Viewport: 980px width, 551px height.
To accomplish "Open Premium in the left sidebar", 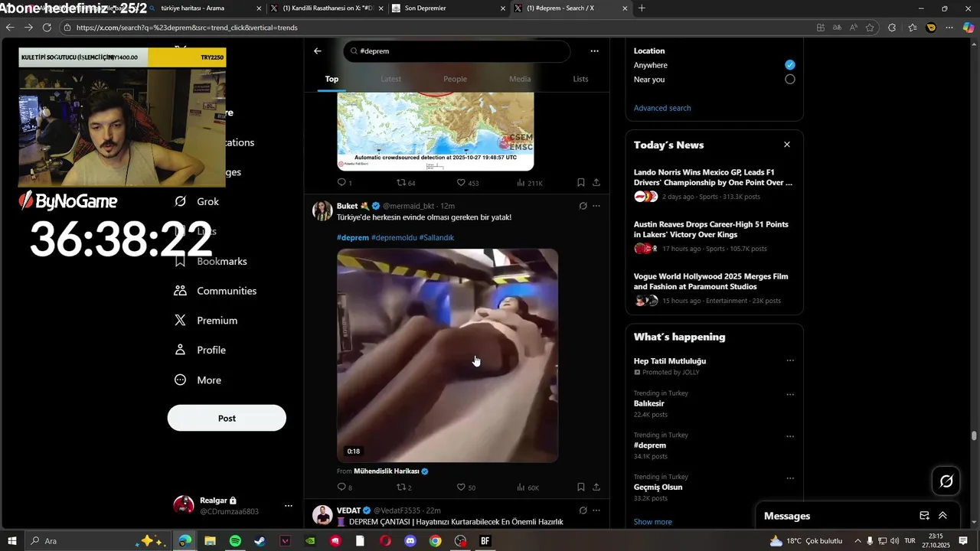I will (x=206, y=321).
